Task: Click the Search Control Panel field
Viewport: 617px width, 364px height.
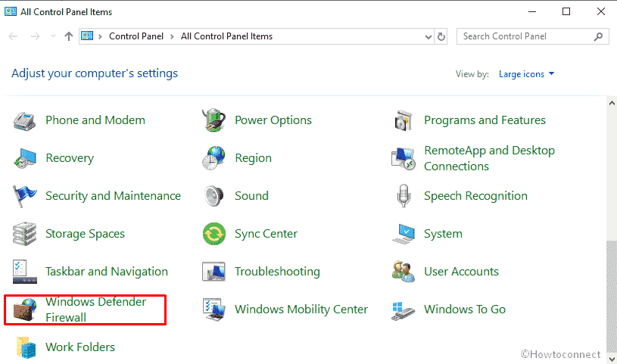Action: pyautogui.click(x=532, y=36)
